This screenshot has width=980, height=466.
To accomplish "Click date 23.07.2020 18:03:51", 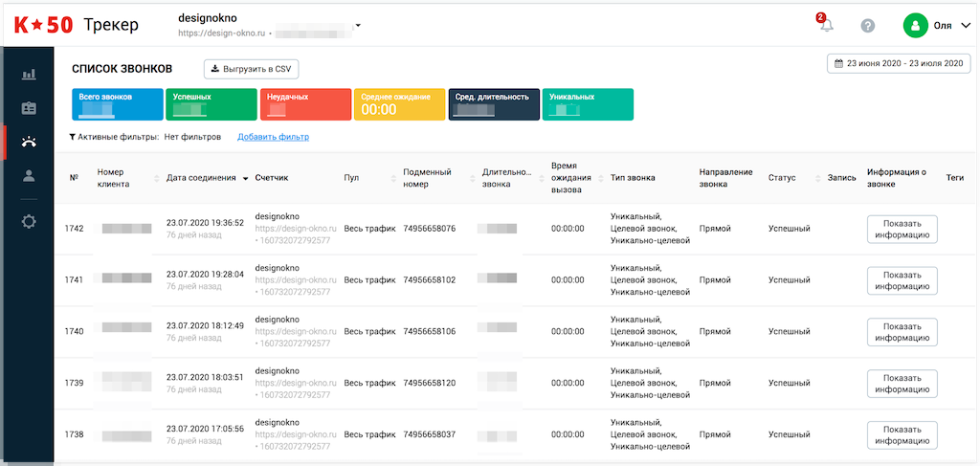I will (x=205, y=377).
